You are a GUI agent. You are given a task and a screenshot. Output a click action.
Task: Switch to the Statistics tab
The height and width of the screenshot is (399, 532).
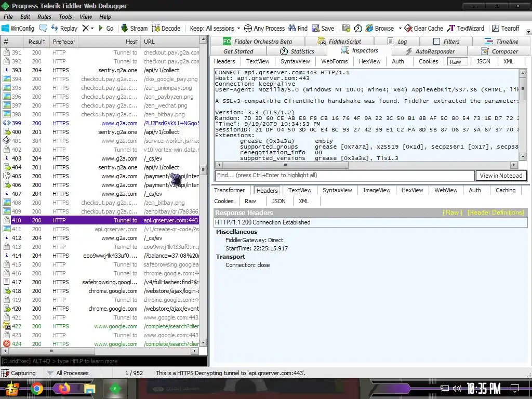(297, 51)
